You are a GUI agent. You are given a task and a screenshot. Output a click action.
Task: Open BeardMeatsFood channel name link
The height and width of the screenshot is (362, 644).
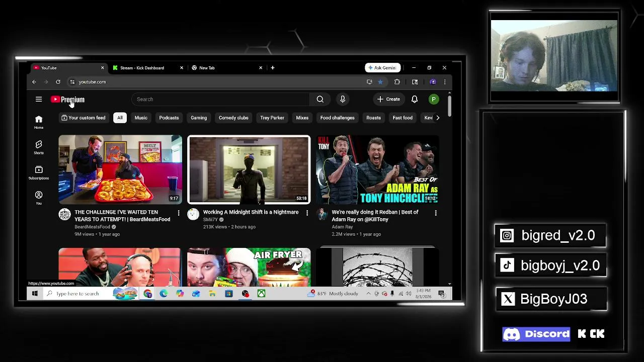pos(92,227)
